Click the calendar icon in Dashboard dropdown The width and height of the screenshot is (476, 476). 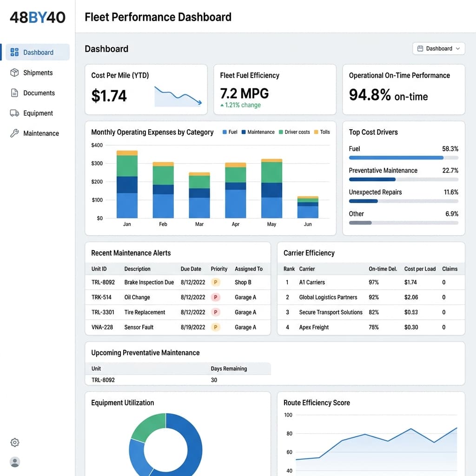(420, 48)
